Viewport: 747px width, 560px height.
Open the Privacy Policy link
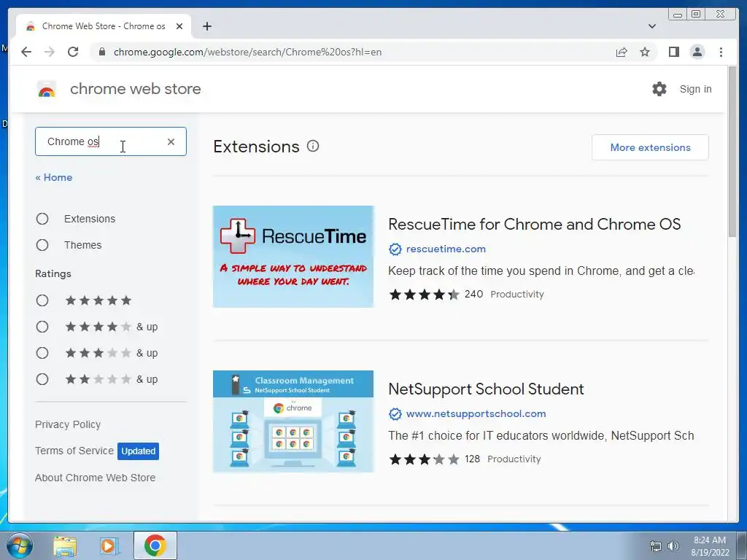tap(68, 424)
